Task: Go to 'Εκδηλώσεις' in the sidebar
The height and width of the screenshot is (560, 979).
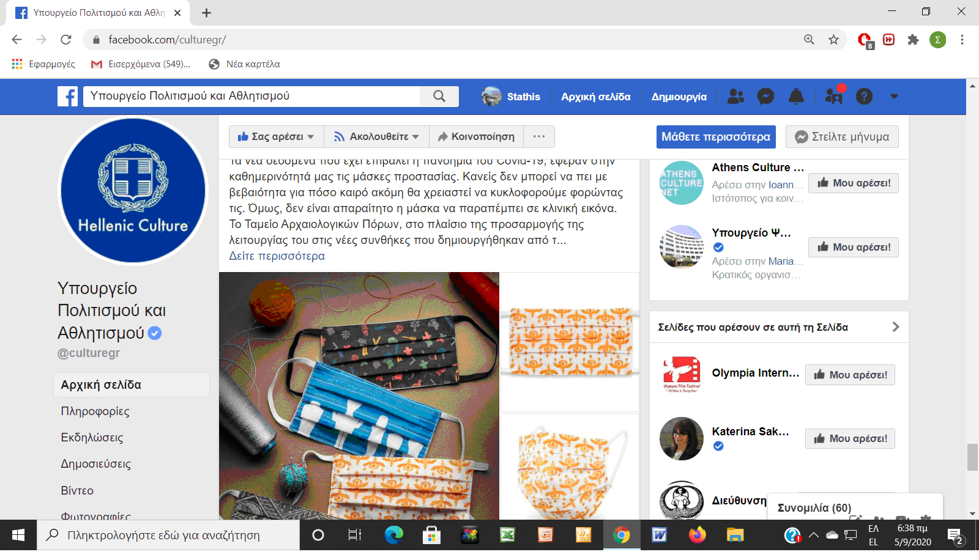Action: click(92, 438)
